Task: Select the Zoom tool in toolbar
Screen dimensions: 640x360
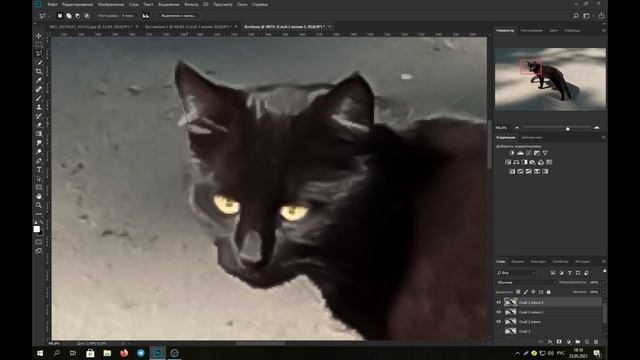Action: (39, 205)
